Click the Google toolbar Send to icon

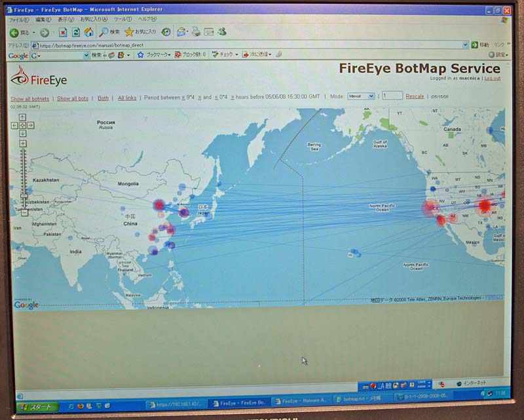pos(245,54)
